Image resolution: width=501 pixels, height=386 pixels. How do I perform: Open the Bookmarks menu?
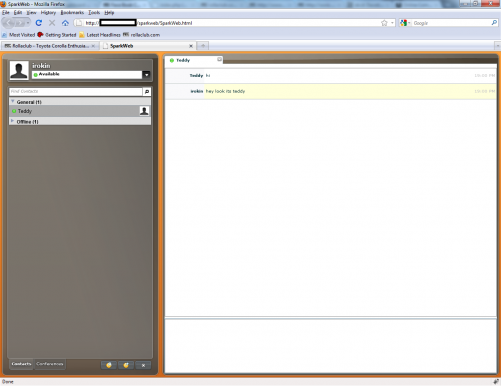(x=72, y=13)
